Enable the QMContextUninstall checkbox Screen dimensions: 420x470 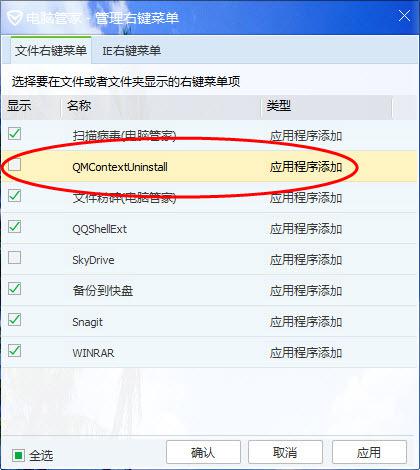[15, 165]
